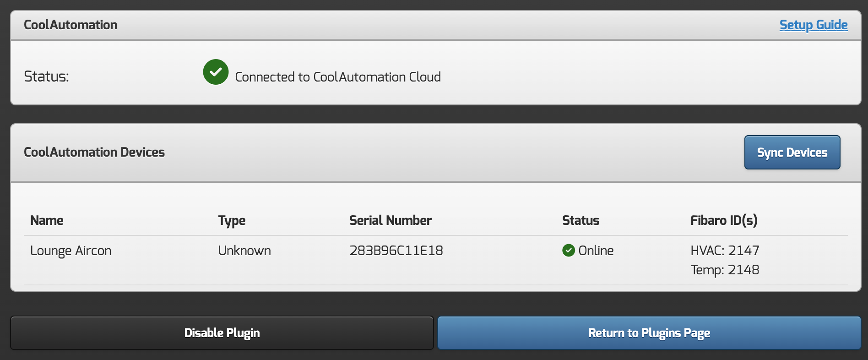Open the Setup Guide link
This screenshot has height=360, width=868.
pos(813,25)
